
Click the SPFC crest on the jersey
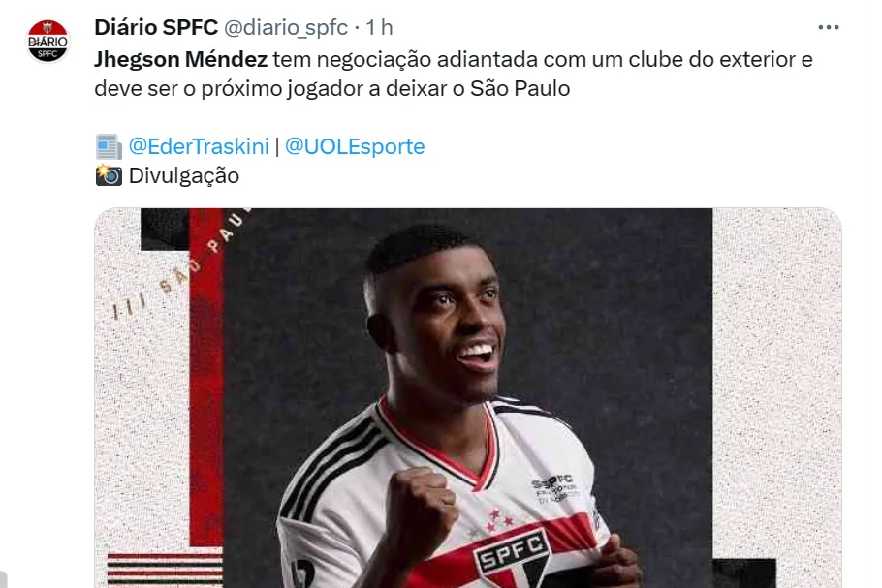(x=513, y=558)
